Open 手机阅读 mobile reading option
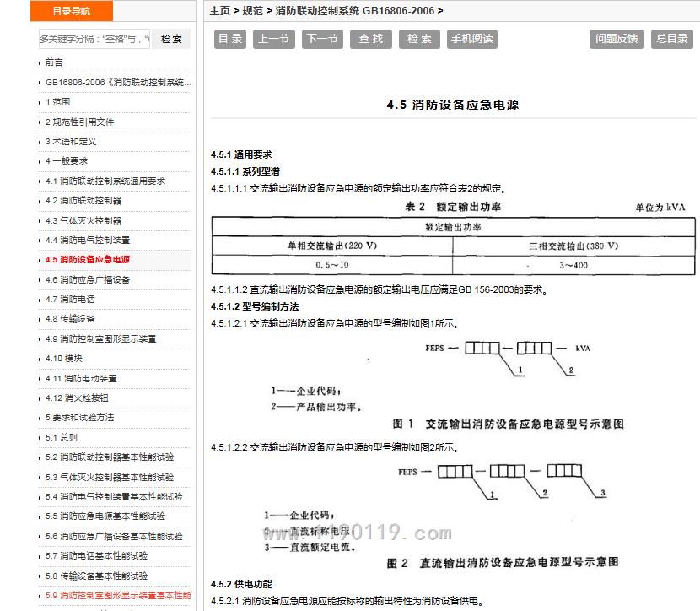 (x=471, y=39)
